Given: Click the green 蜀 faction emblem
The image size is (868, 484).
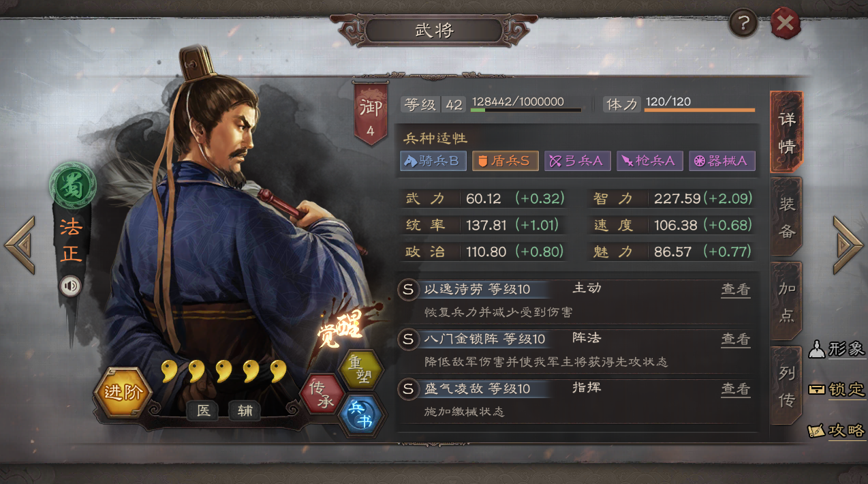Looking at the screenshot, I should pyautogui.click(x=72, y=185).
